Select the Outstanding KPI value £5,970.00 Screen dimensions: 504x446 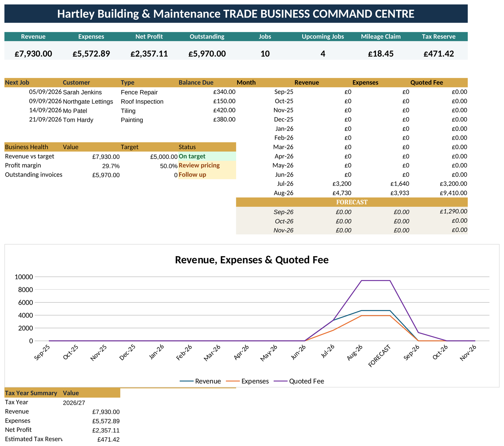click(x=207, y=54)
